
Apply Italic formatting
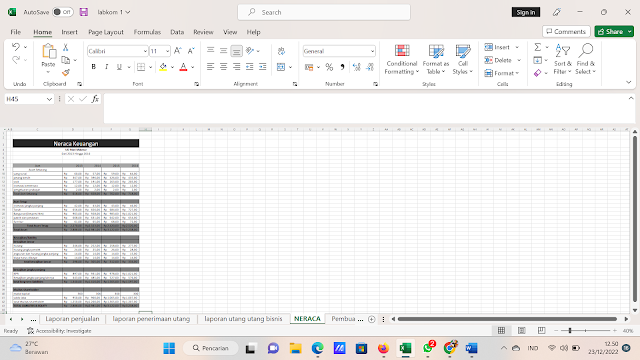click(107, 67)
